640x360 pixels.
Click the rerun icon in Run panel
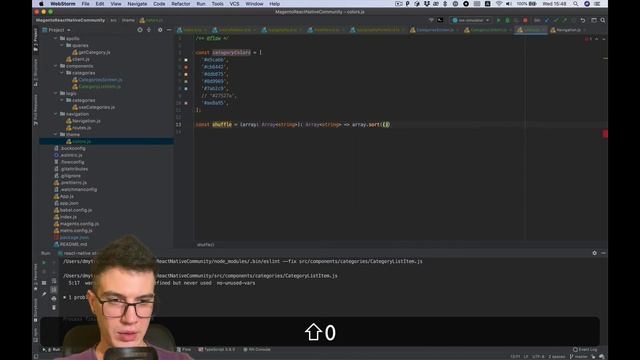44,262
